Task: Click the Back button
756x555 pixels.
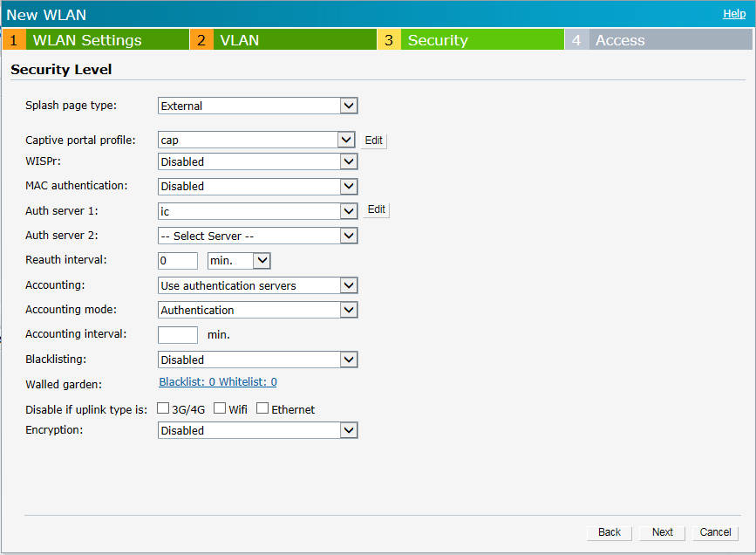Action: (x=610, y=532)
